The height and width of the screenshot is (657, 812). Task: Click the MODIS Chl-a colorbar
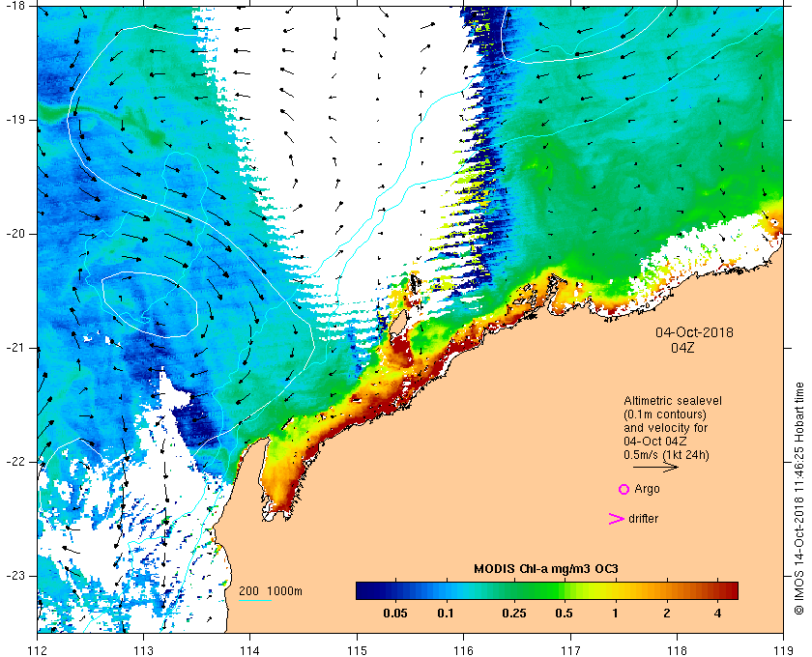[547, 590]
